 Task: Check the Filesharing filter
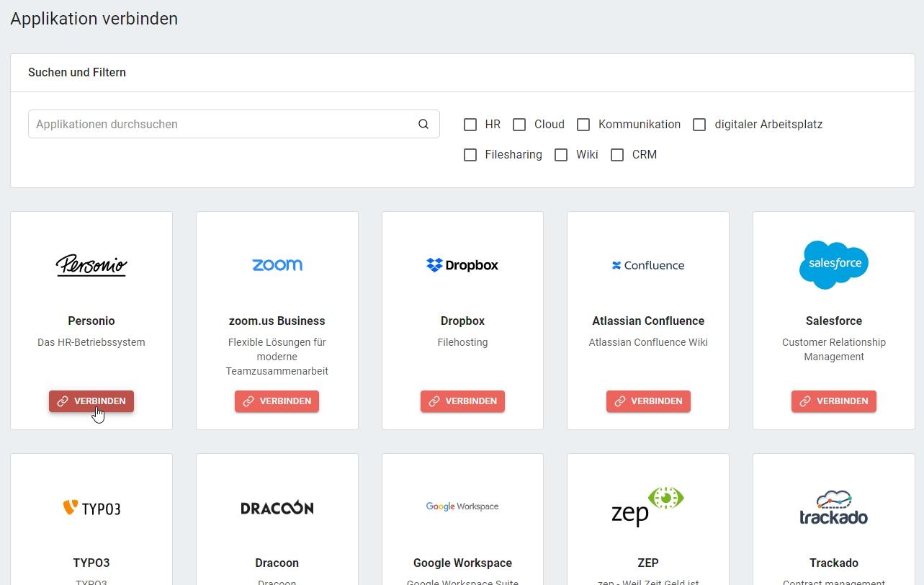470,155
